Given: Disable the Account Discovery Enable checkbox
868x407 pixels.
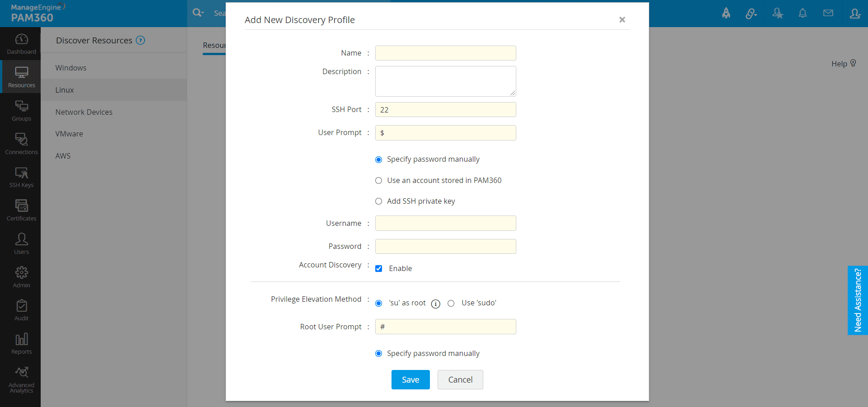Looking at the screenshot, I should [x=379, y=269].
